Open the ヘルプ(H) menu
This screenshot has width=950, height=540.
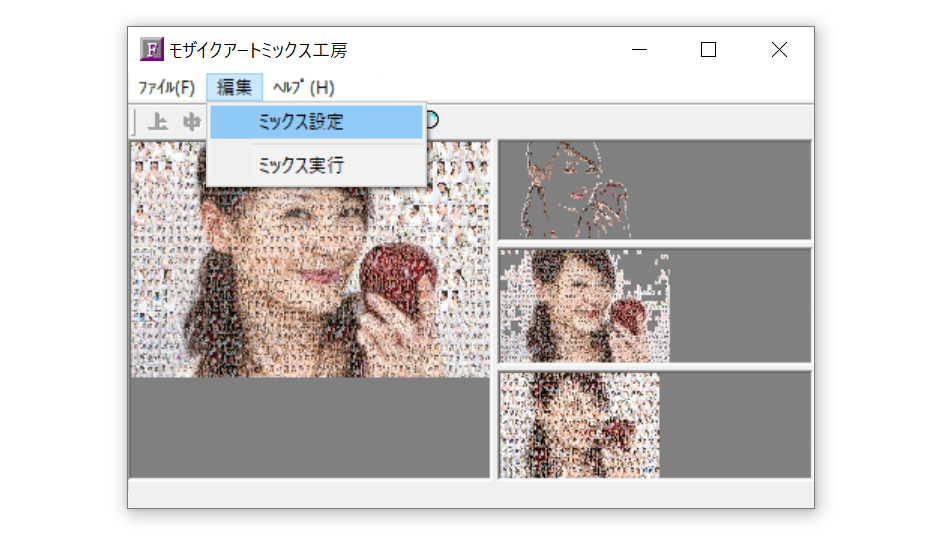coord(304,88)
